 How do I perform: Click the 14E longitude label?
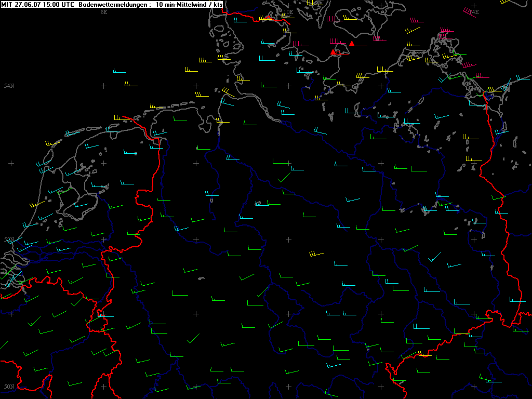click(474, 11)
